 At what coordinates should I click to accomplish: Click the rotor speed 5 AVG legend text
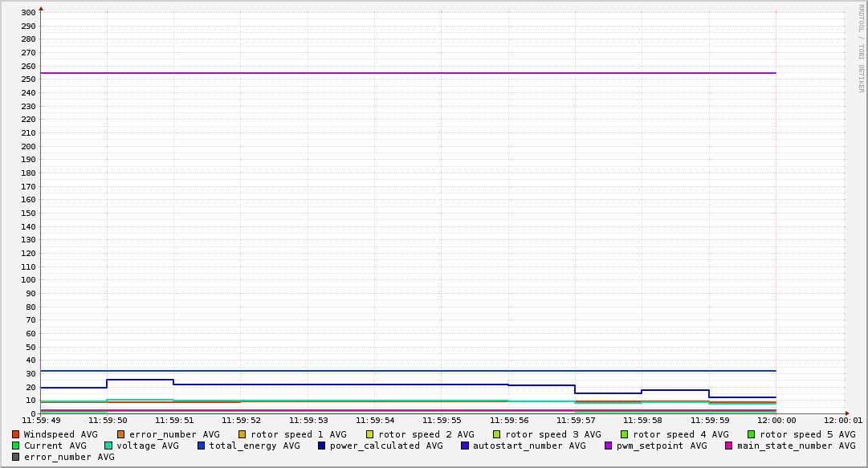[807, 434]
